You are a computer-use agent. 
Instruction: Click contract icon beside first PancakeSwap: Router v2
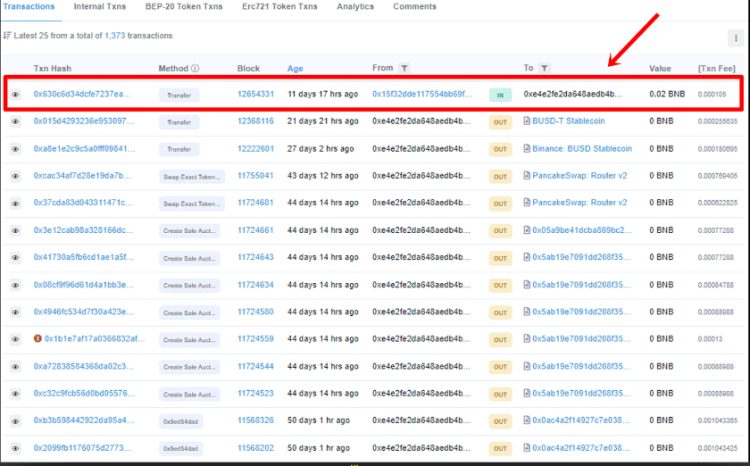(527, 176)
